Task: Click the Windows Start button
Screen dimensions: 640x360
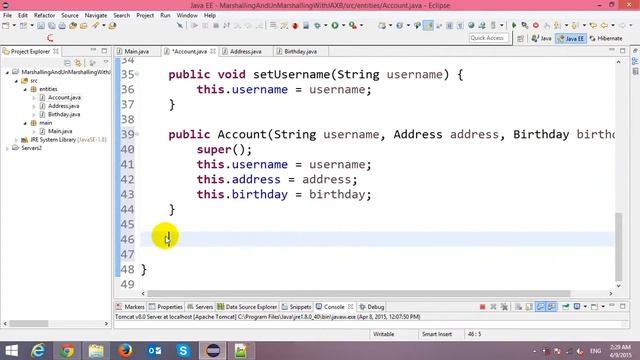Action: (11, 351)
